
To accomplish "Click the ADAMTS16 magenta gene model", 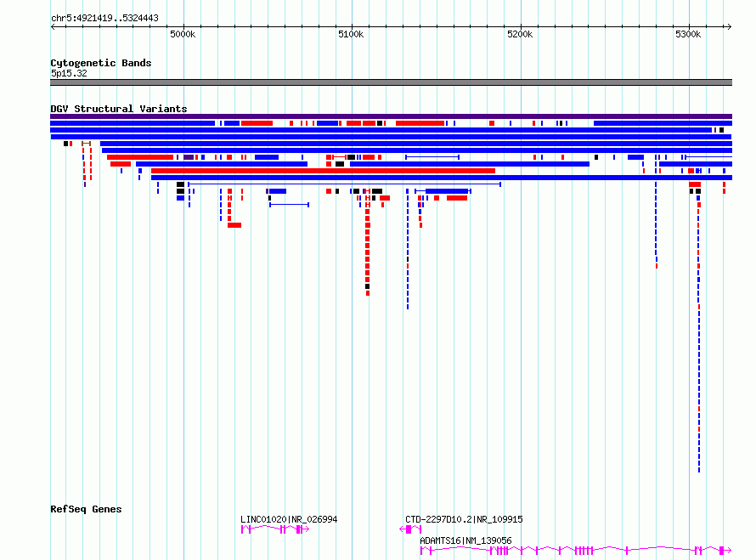I will click(576, 550).
